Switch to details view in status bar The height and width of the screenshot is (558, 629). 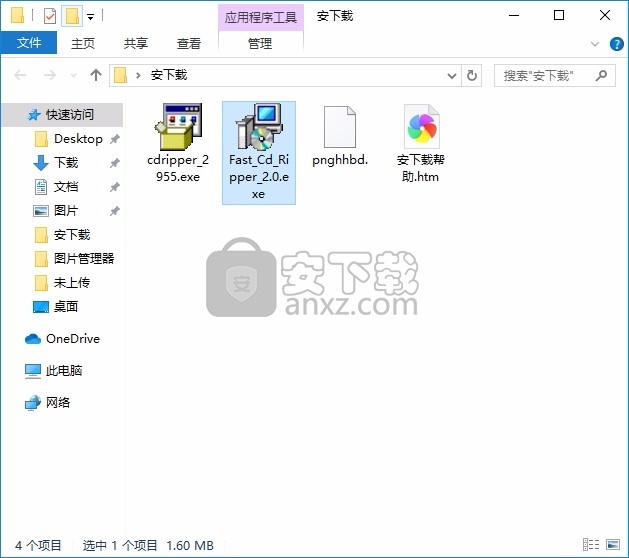591,545
